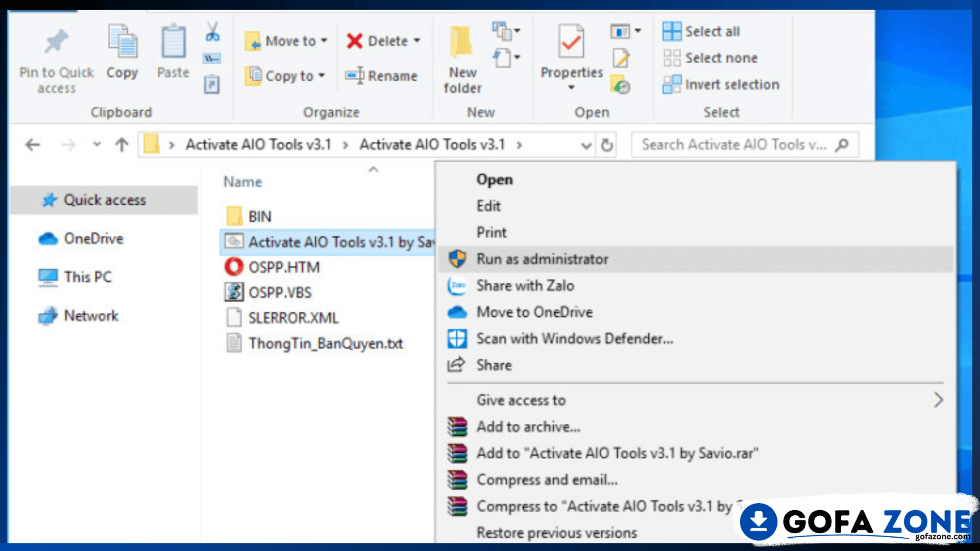
Task: Select OneDrive in navigation pane
Action: (x=81, y=239)
